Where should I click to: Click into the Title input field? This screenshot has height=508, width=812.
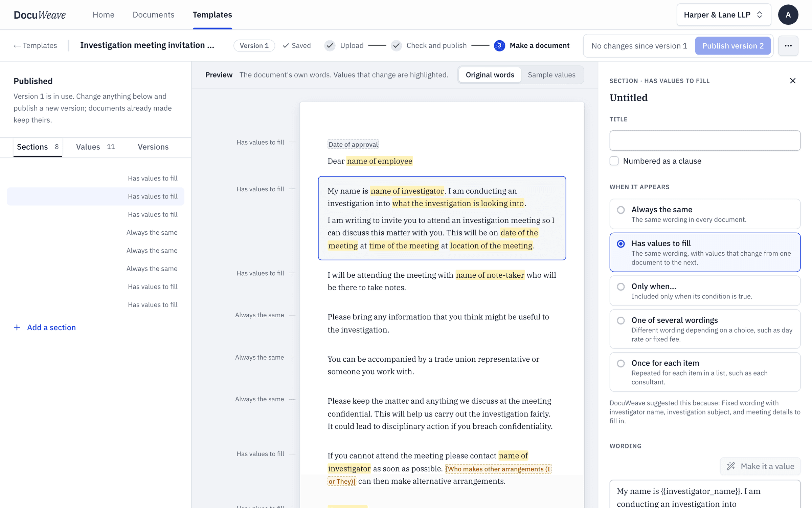(x=705, y=141)
